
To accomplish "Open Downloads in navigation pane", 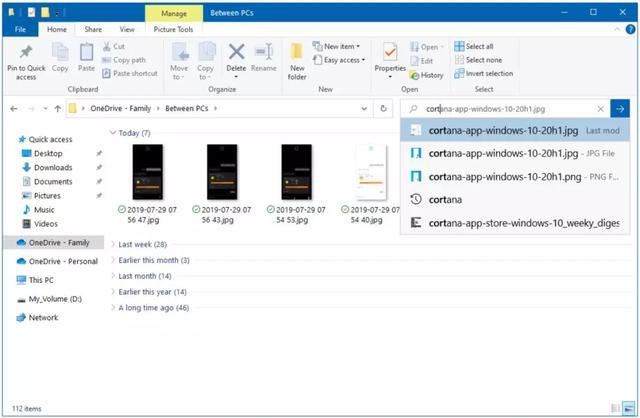I will [47, 168].
